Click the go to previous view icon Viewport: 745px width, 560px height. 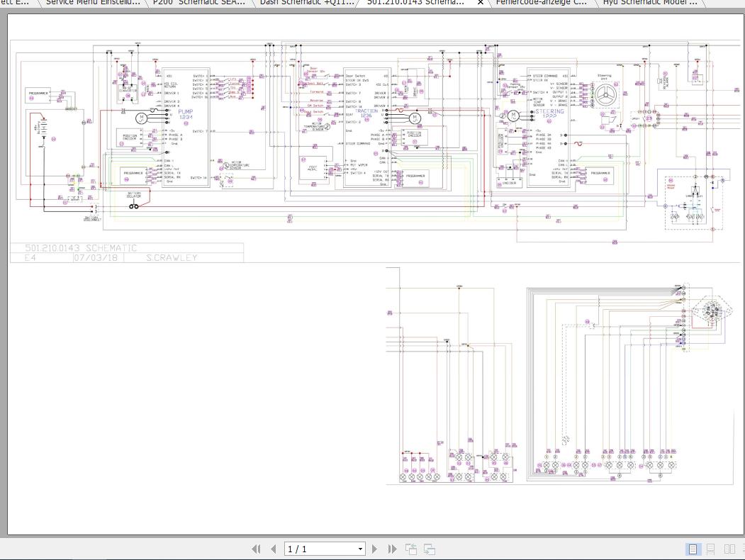(411, 549)
